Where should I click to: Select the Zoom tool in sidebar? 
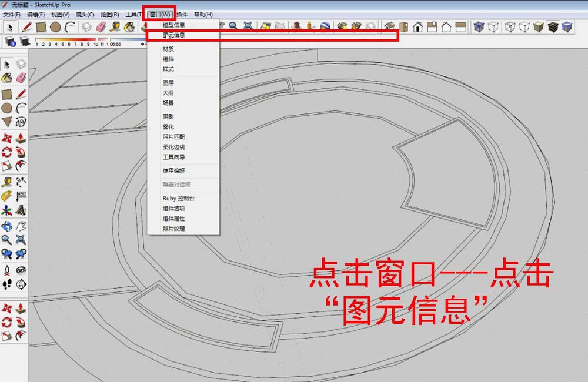tap(6, 239)
